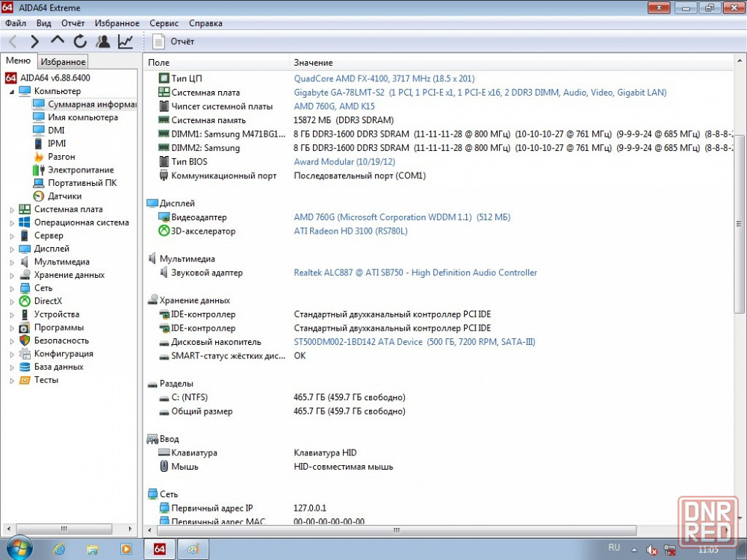The image size is (747, 560).
Task: Open the Портативный ПК laptop icon item
Action: click(39, 183)
